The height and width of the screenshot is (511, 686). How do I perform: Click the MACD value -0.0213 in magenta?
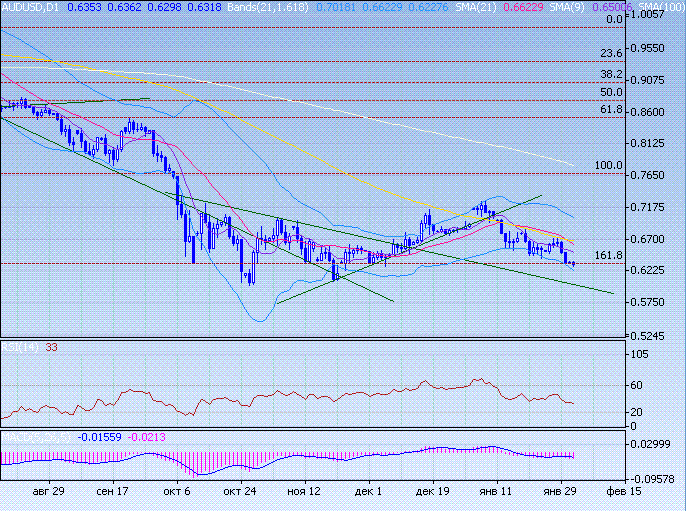coord(150,437)
